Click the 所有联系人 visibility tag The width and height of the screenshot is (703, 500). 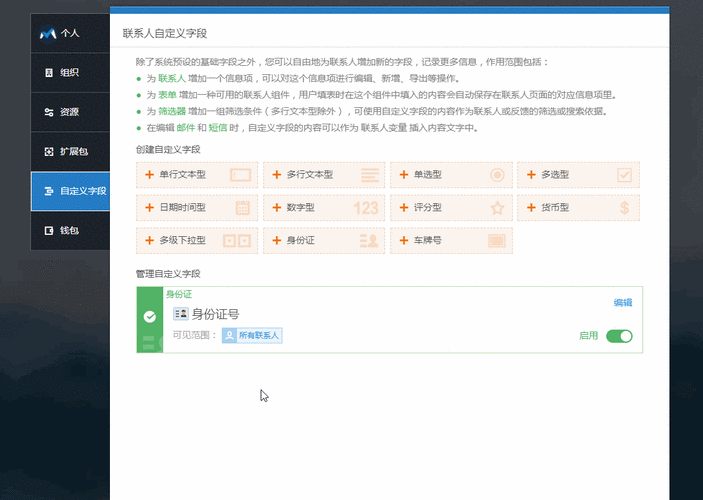pyautogui.click(x=252, y=335)
